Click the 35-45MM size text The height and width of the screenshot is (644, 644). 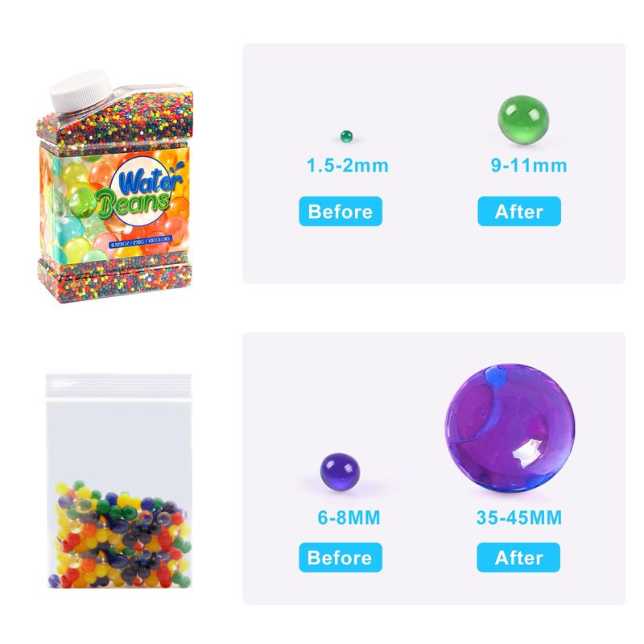[518, 518]
